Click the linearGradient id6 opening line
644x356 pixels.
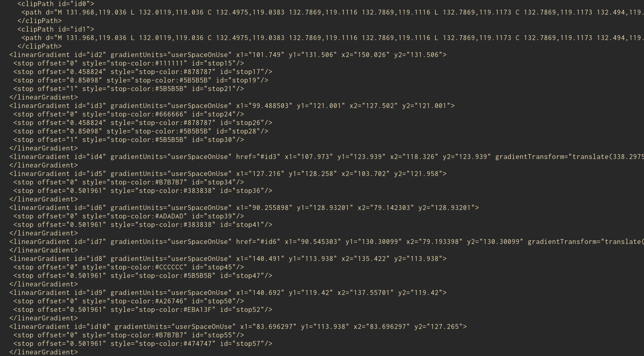244,208
